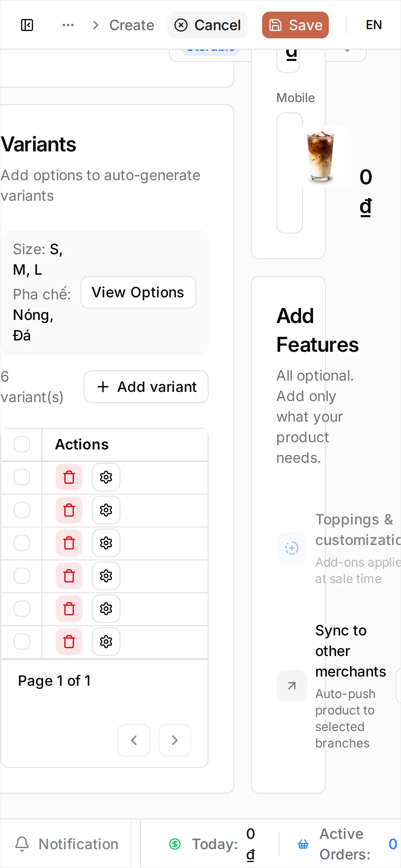This screenshot has width=401, height=868.
Task: Check the third variant row checkbox
Action: click(x=22, y=543)
